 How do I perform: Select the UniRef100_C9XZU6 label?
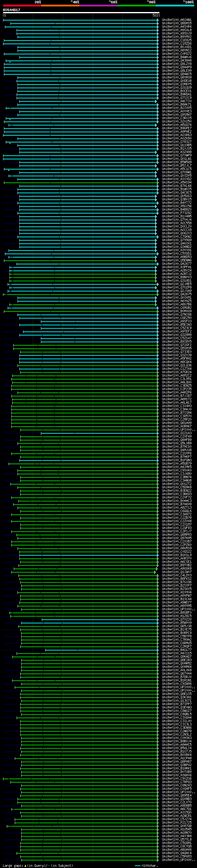pyautogui.click(x=176, y=779)
